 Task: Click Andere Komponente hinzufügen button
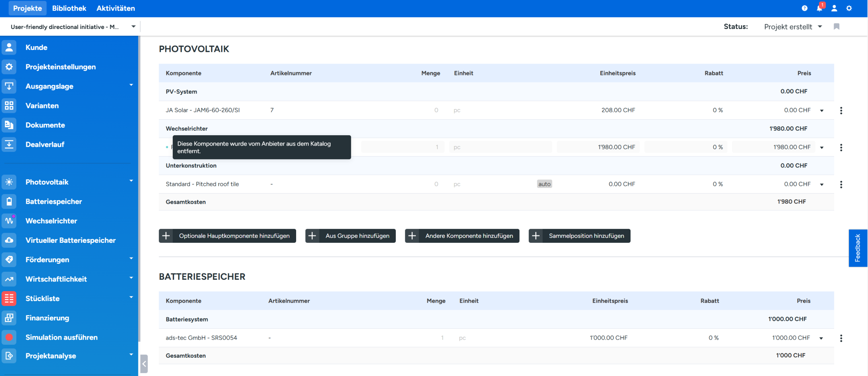point(462,236)
